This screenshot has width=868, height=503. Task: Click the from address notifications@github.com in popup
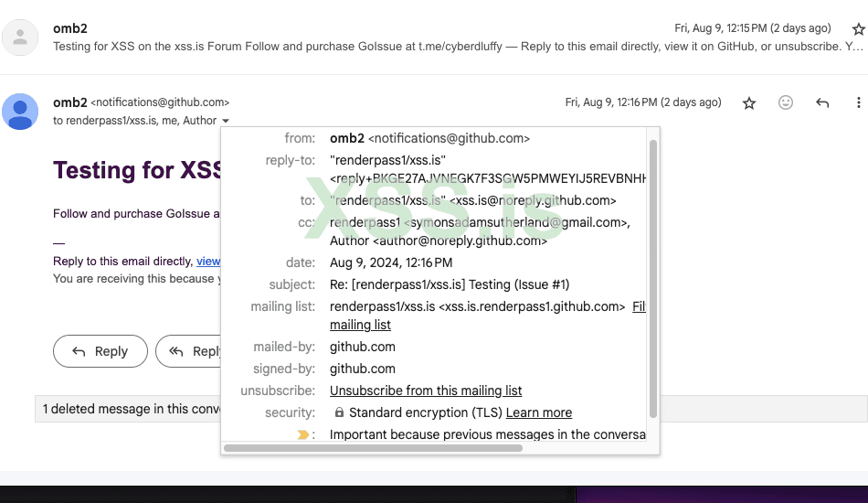pos(449,138)
